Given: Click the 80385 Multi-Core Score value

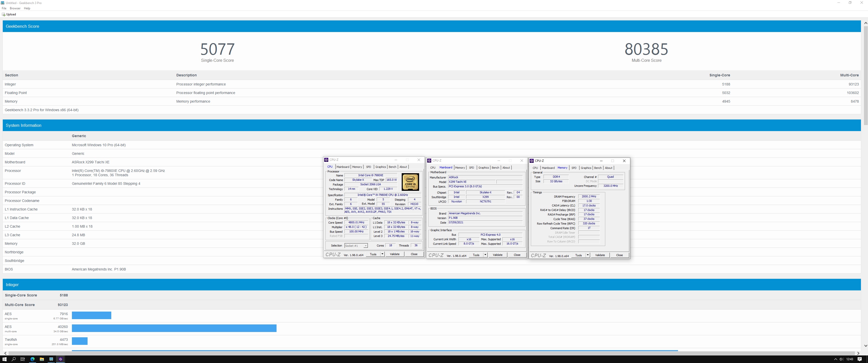Looking at the screenshot, I should pos(646,49).
